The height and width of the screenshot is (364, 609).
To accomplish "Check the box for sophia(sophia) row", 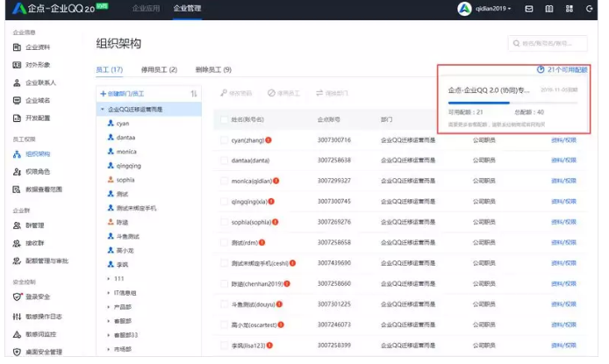I will click(x=224, y=222).
